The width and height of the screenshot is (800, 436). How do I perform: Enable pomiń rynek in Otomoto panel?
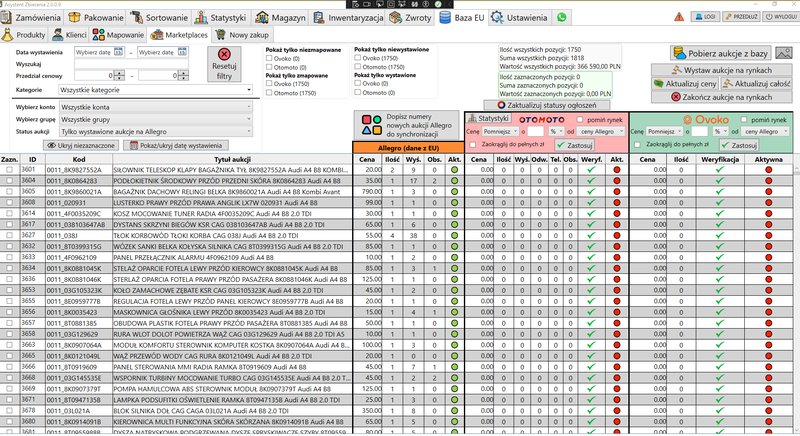click(580, 119)
